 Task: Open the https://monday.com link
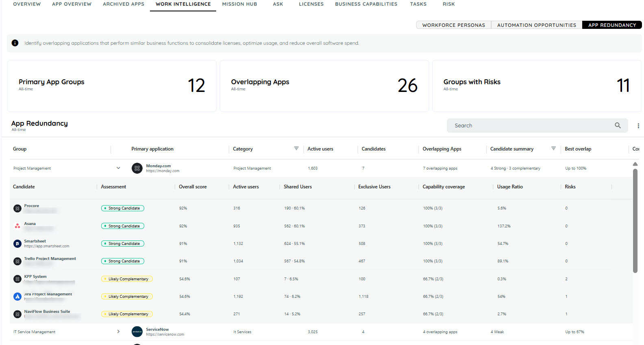pyautogui.click(x=163, y=171)
